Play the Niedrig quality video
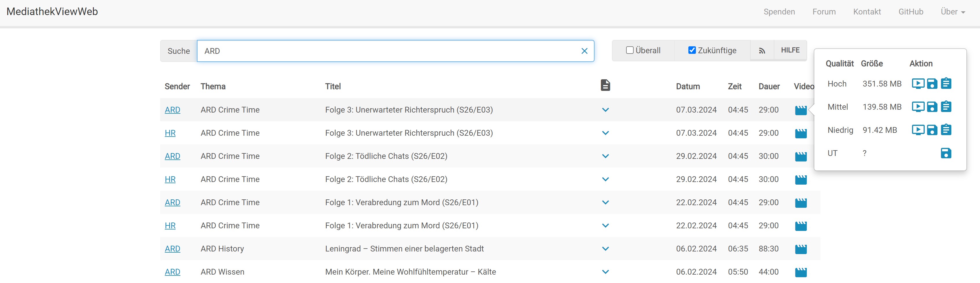 coord(918,130)
